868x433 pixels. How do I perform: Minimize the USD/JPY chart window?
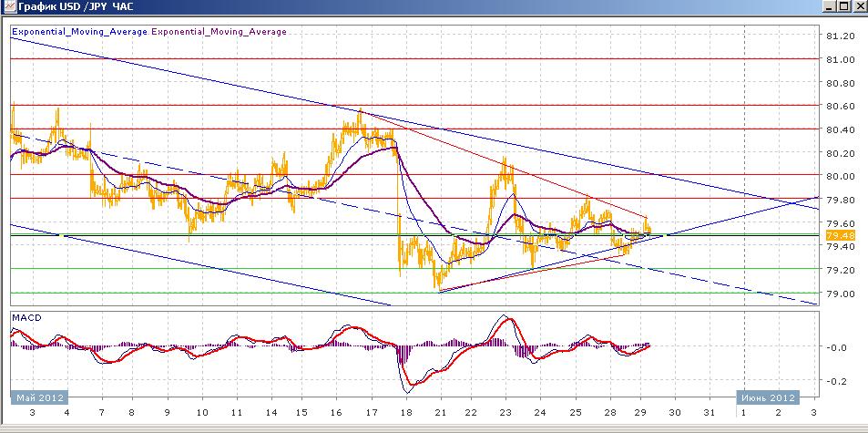click(826, 7)
